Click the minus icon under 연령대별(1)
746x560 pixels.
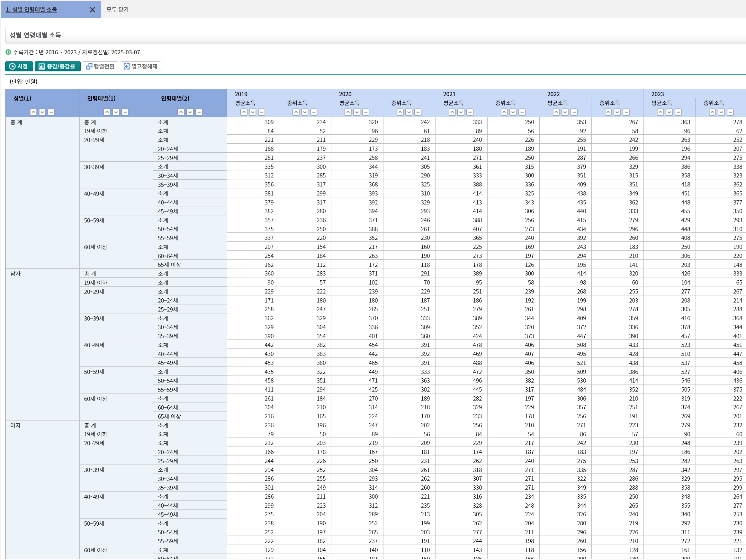[x=125, y=112]
